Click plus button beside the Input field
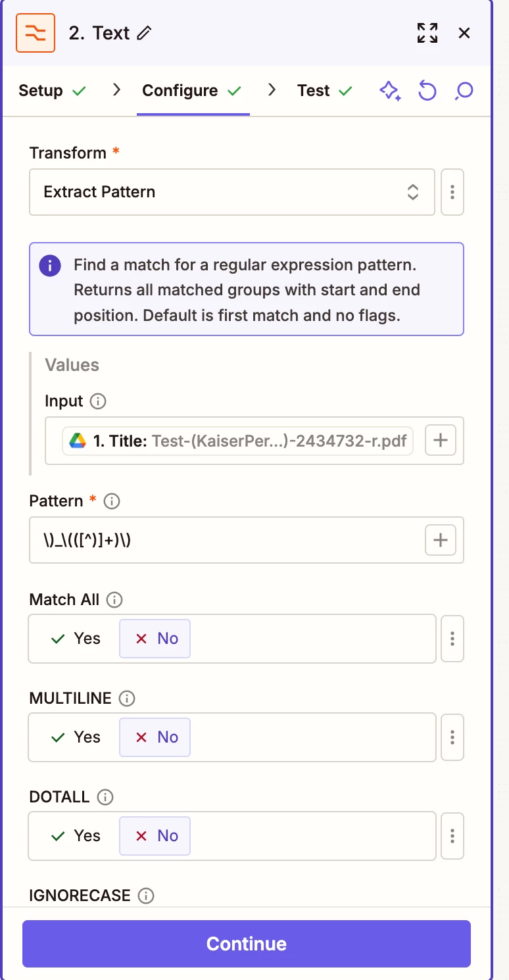The height and width of the screenshot is (980, 509). coord(441,441)
